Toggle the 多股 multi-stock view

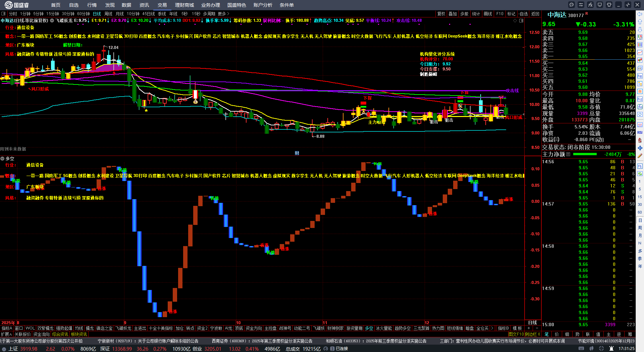tap(464, 14)
